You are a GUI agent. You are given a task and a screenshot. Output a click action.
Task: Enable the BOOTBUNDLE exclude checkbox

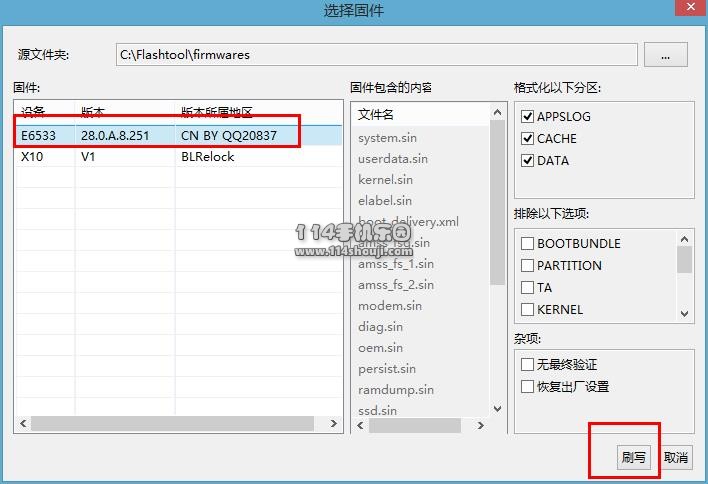528,244
